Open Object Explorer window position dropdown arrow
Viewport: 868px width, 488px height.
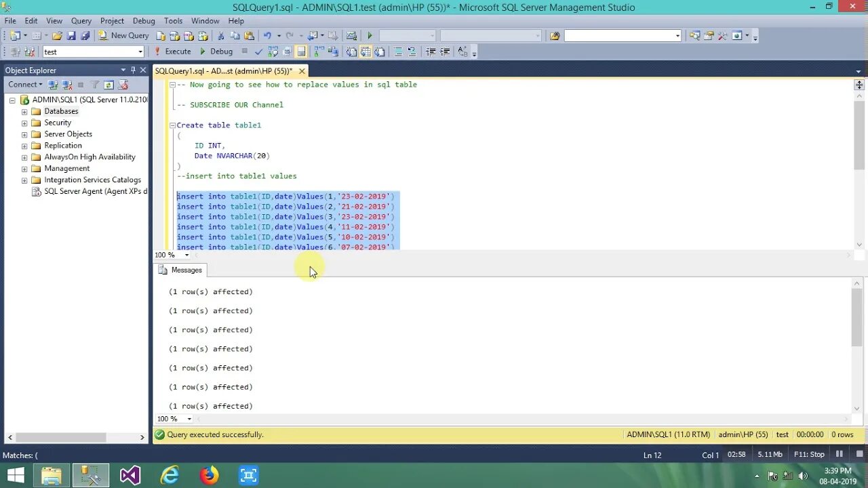[x=123, y=70]
